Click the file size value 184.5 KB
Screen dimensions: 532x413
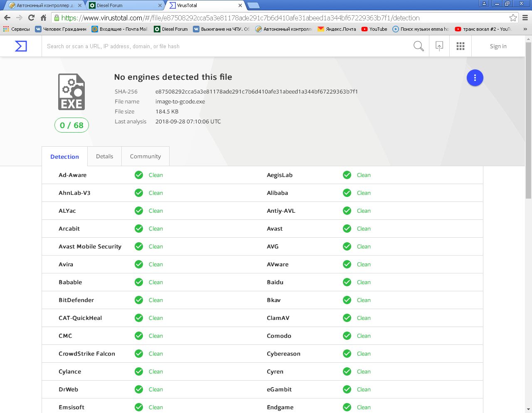pos(167,111)
